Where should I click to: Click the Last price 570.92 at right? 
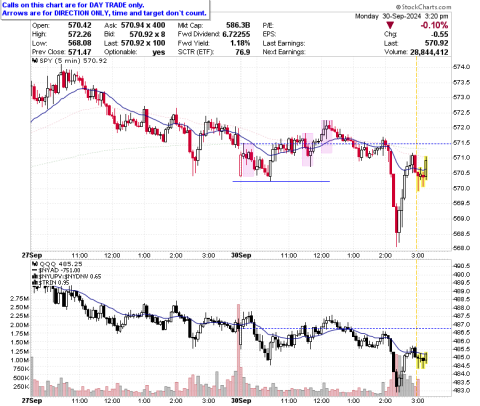[x=437, y=43]
